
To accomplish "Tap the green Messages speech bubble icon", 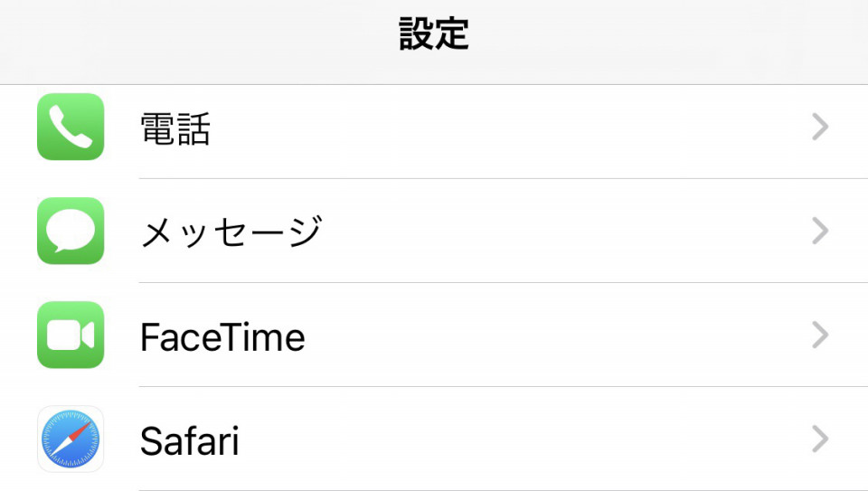I will (x=71, y=231).
